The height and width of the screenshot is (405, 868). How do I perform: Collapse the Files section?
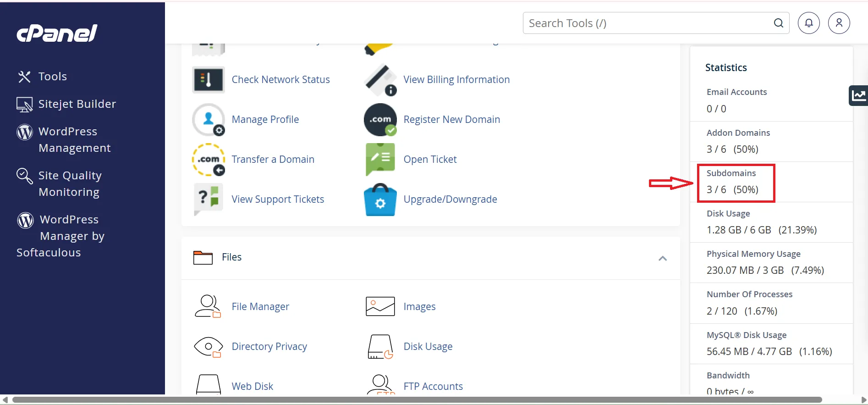[662, 258]
